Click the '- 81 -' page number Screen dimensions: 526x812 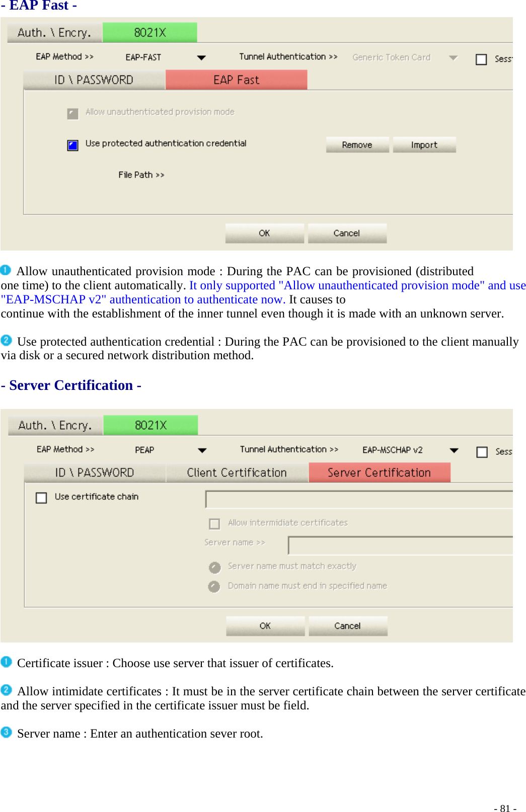pyautogui.click(x=505, y=808)
